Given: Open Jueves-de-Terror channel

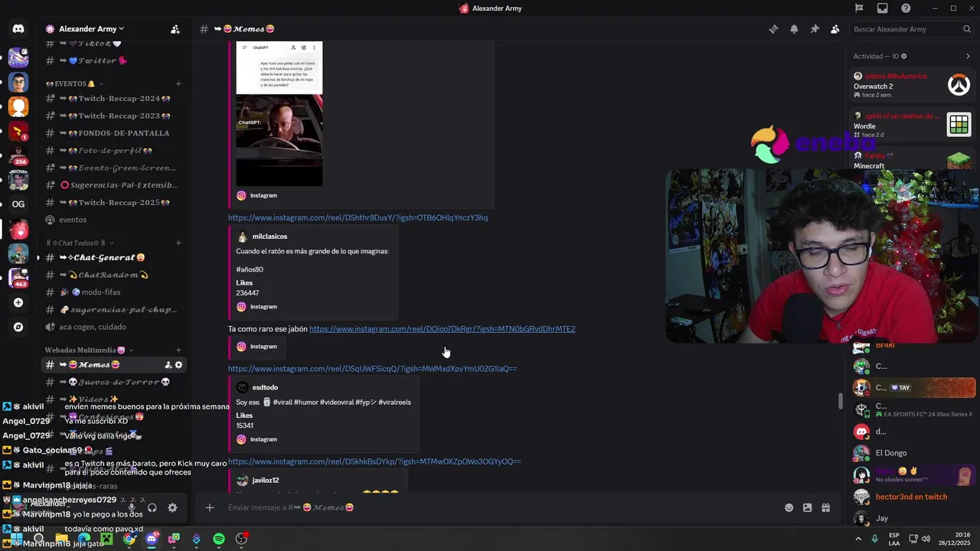Looking at the screenshot, I should point(113,382).
